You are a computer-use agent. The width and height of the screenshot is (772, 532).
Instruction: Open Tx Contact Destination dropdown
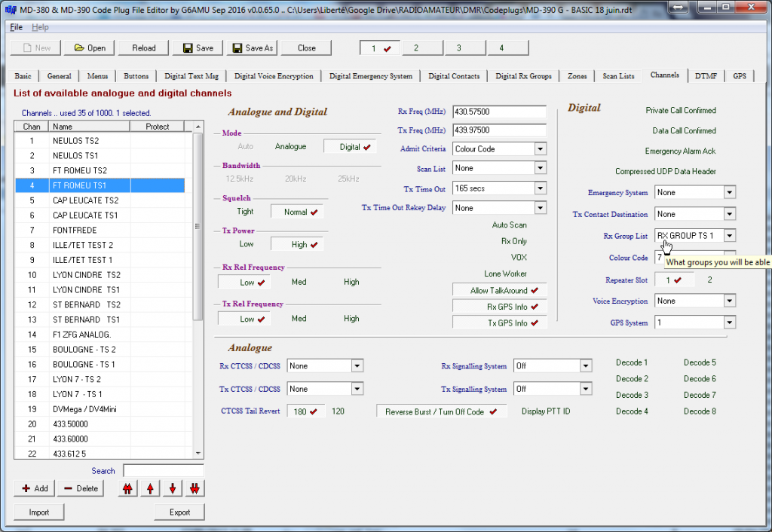(x=730, y=214)
